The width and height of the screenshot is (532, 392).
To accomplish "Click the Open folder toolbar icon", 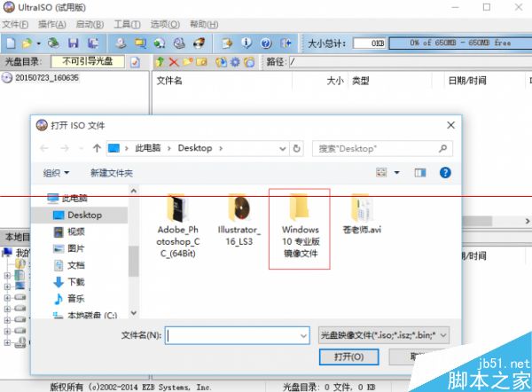I will 27,43.
